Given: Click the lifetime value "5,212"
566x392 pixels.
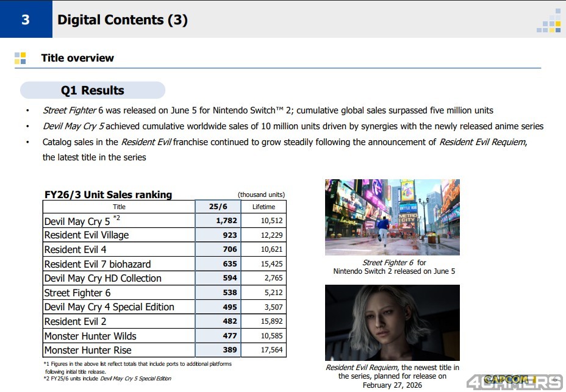Looking at the screenshot, I should 274,293.
